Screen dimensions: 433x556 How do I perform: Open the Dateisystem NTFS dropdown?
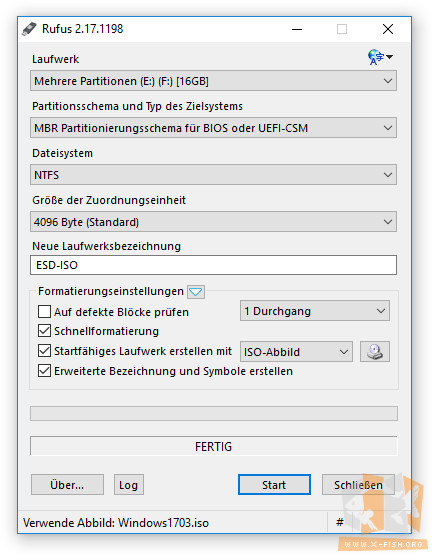point(213,175)
